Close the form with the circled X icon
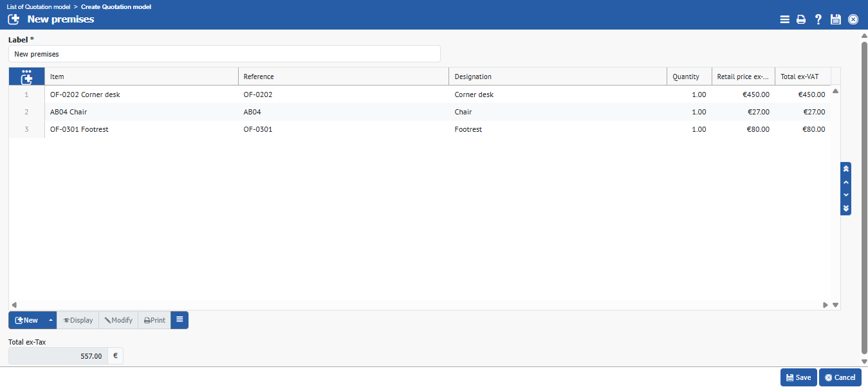868x387 pixels. point(853,19)
